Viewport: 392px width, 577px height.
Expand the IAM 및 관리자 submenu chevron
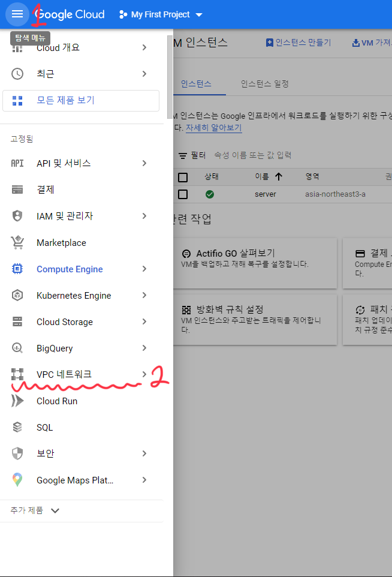[144, 216]
